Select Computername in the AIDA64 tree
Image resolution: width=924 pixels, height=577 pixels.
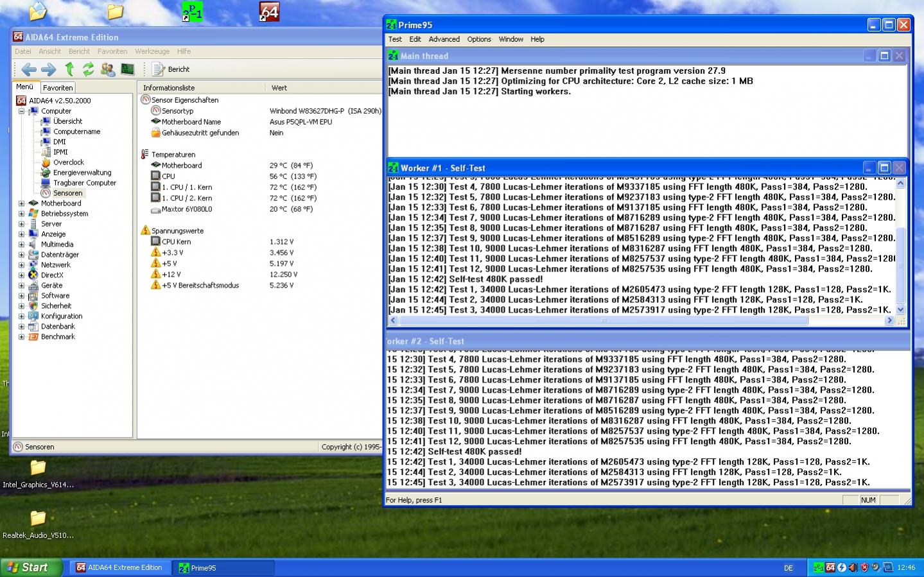coord(76,132)
